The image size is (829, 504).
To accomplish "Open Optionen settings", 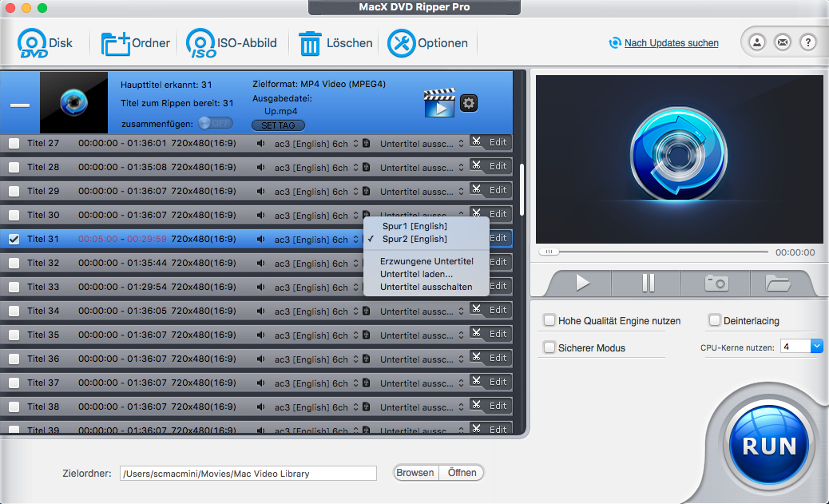I will pyautogui.click(x=427, y=43).
